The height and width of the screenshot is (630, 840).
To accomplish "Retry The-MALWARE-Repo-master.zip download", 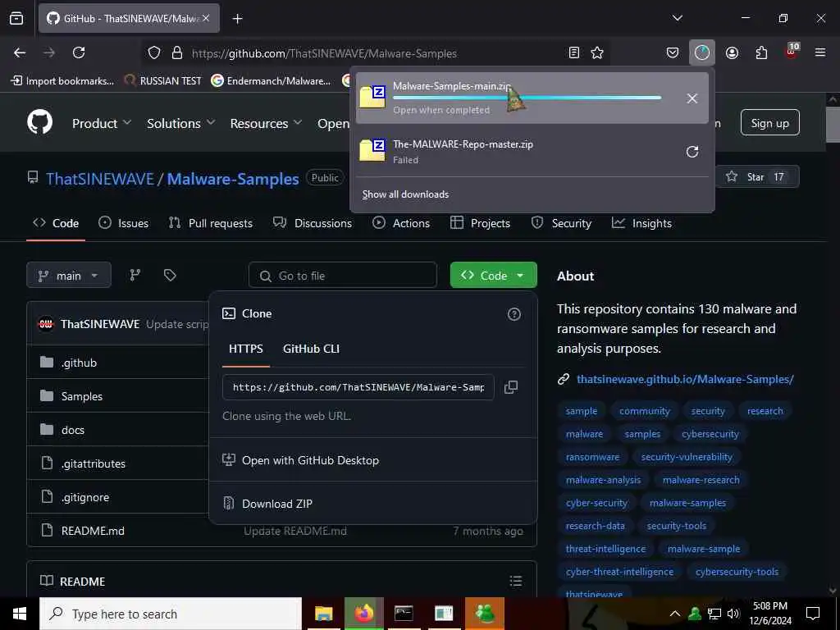I will [x=692, y=152].
